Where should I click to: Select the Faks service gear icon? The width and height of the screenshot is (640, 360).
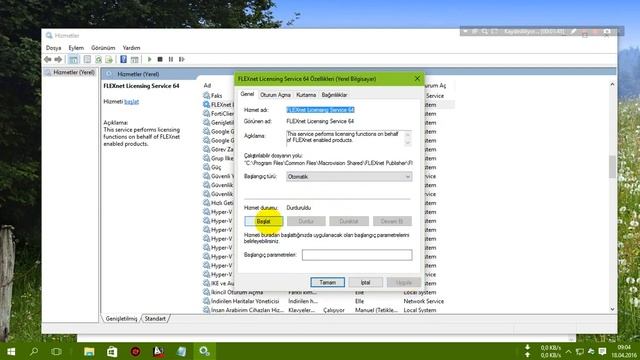(207, 96)
